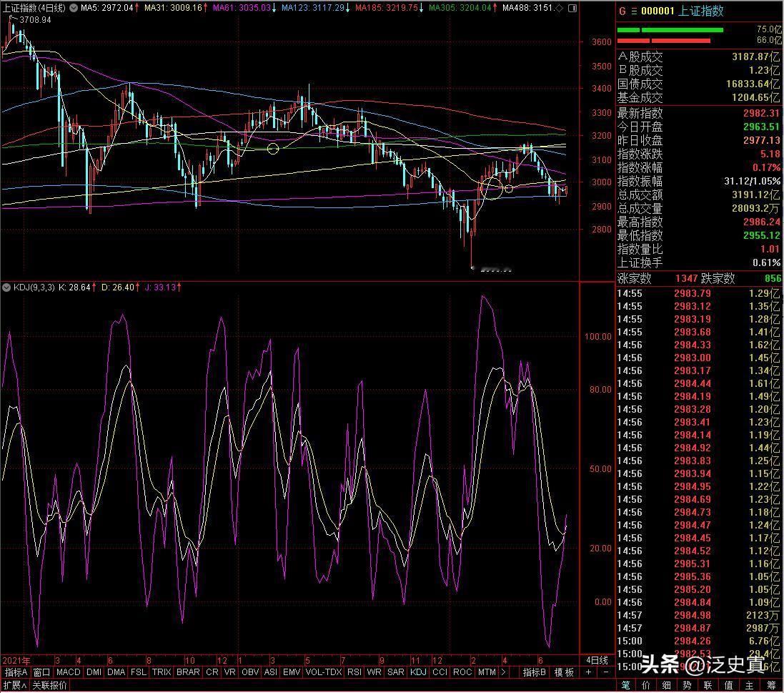Switch to the VR indicator
The width and height of the screenshot is (784, 693).
(x=229, y=672)
